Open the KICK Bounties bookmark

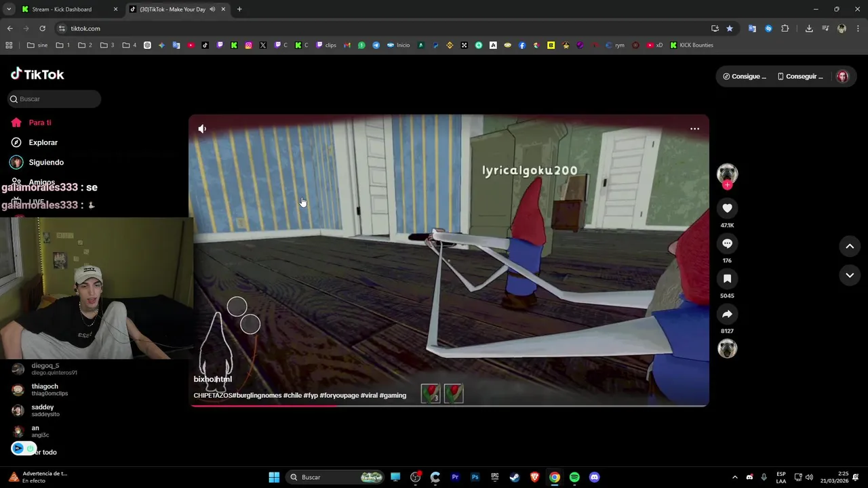tap(692, 45)
